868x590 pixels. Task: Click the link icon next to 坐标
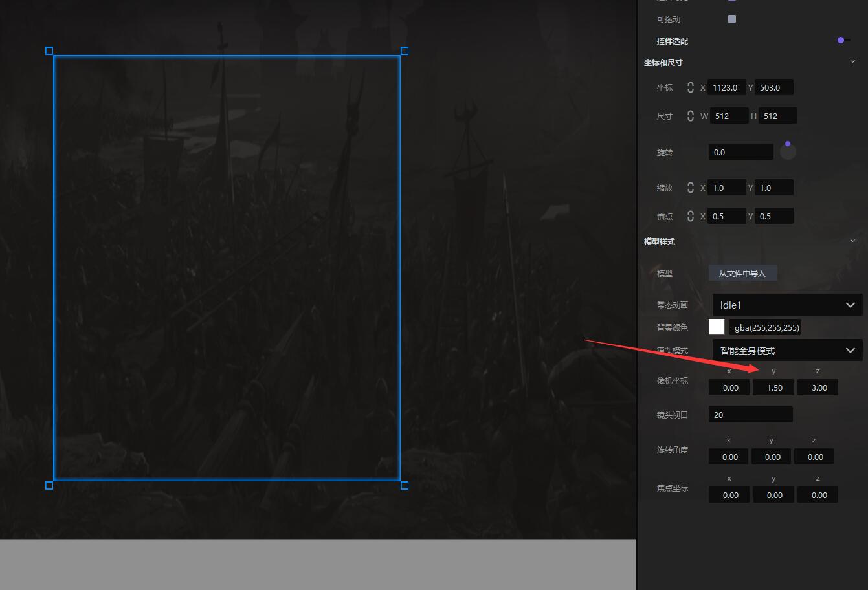click(691, 87)
